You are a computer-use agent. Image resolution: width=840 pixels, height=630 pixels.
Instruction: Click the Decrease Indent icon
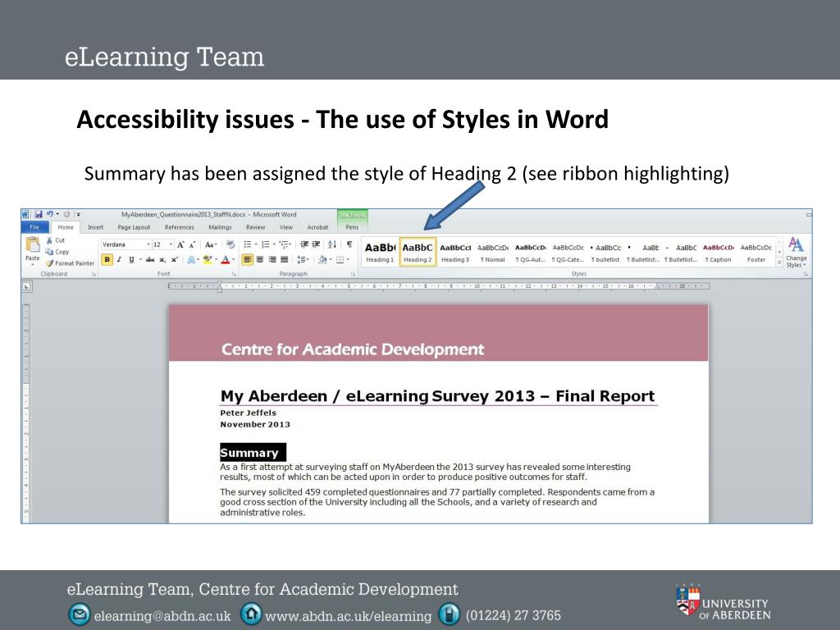304,244
